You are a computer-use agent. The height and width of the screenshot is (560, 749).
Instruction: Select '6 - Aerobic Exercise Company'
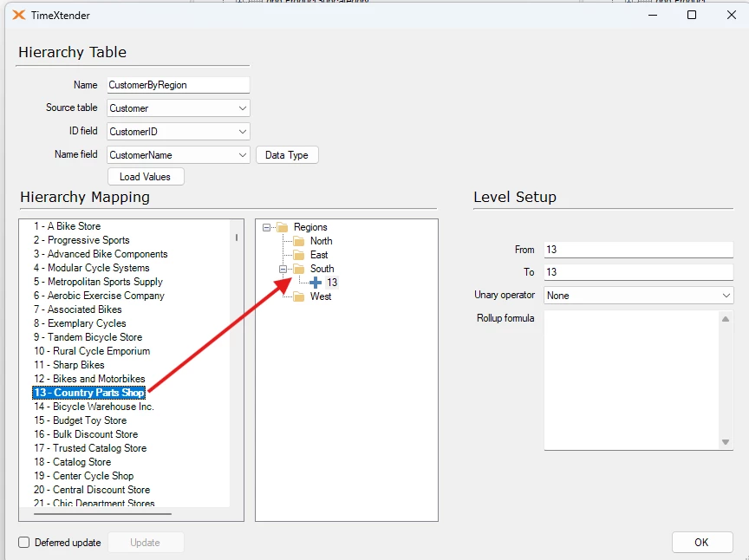[x=99, y=296]
